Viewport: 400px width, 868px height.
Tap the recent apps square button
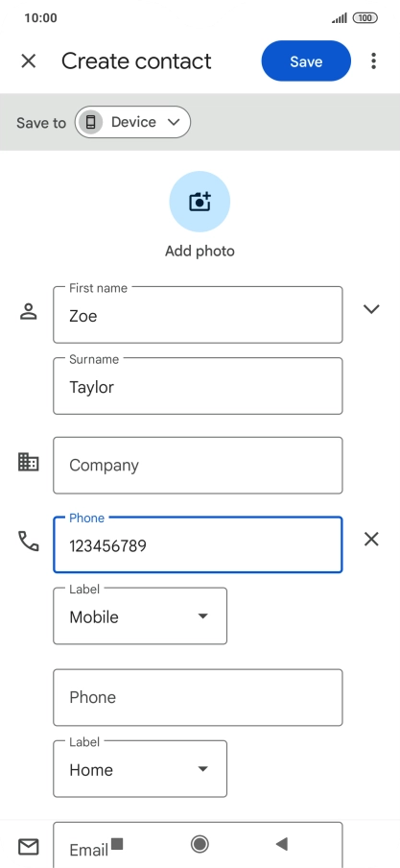click(x=117, y=844)
